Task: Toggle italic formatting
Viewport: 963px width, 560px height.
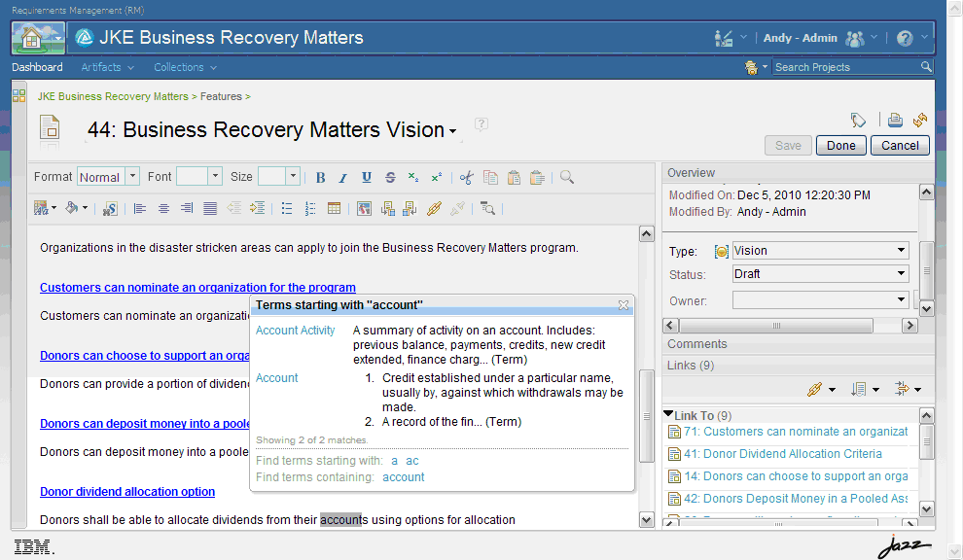Action: 342,178
